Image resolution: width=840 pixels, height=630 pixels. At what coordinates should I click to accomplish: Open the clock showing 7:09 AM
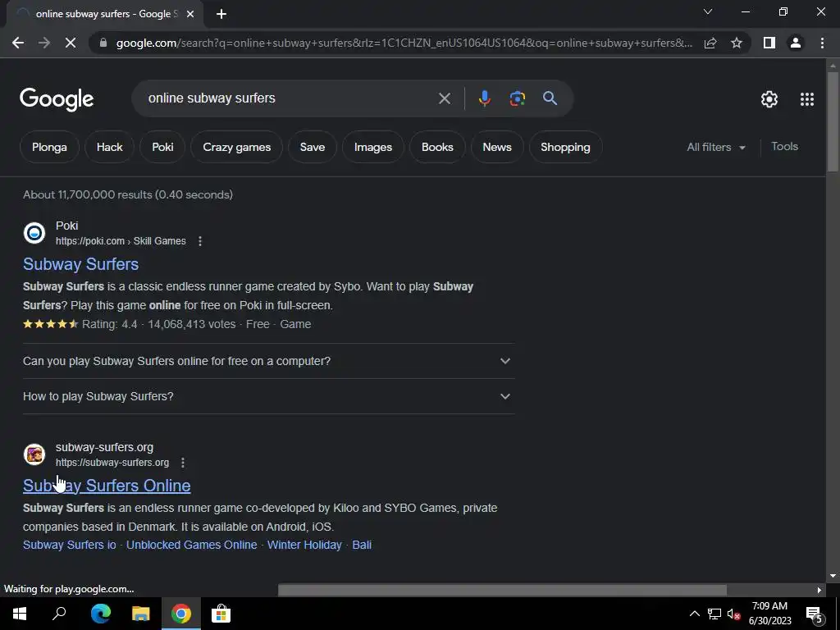pyautogui.click(x=769, y=614)
